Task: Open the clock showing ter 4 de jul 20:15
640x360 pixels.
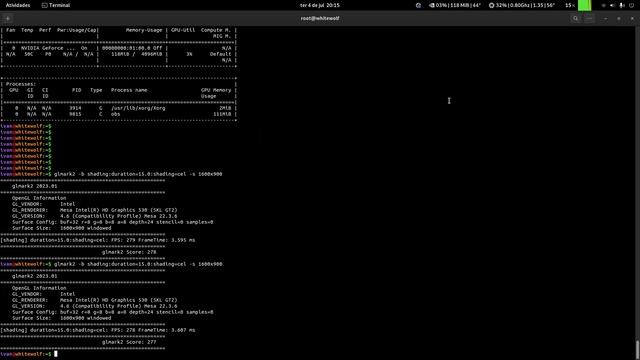Action: (x=320, y=5)
